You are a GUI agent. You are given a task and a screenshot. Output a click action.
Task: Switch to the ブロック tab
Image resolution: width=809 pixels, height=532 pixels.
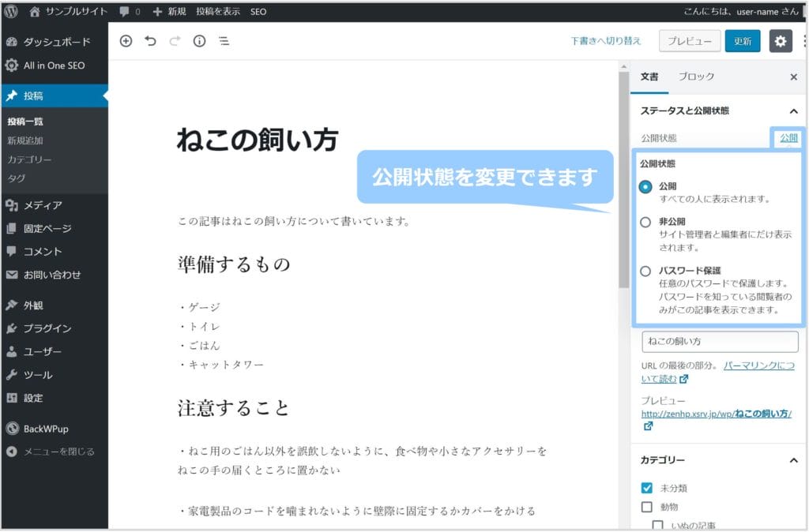[x=696, y=77]
